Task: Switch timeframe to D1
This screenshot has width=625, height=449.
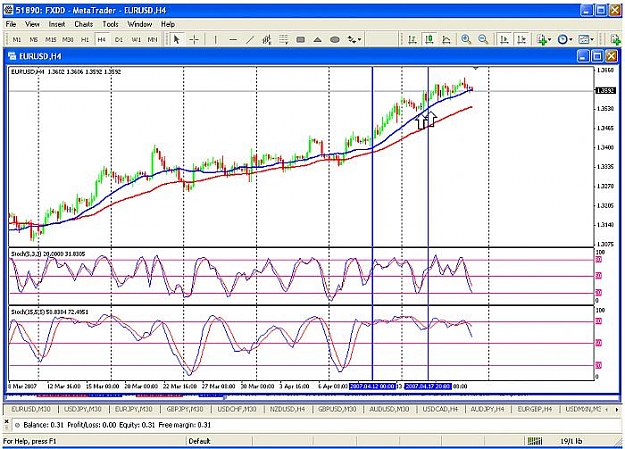Action: [119, 39]
